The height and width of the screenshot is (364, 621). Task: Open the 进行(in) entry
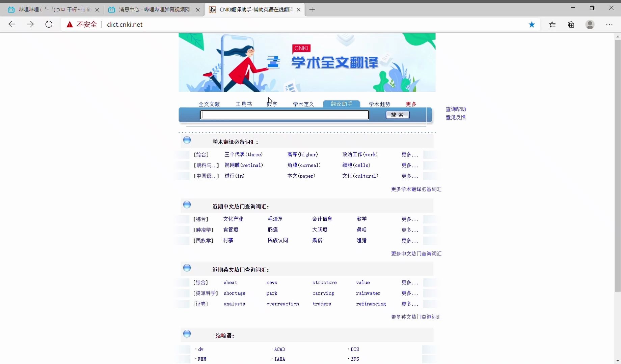235,176
